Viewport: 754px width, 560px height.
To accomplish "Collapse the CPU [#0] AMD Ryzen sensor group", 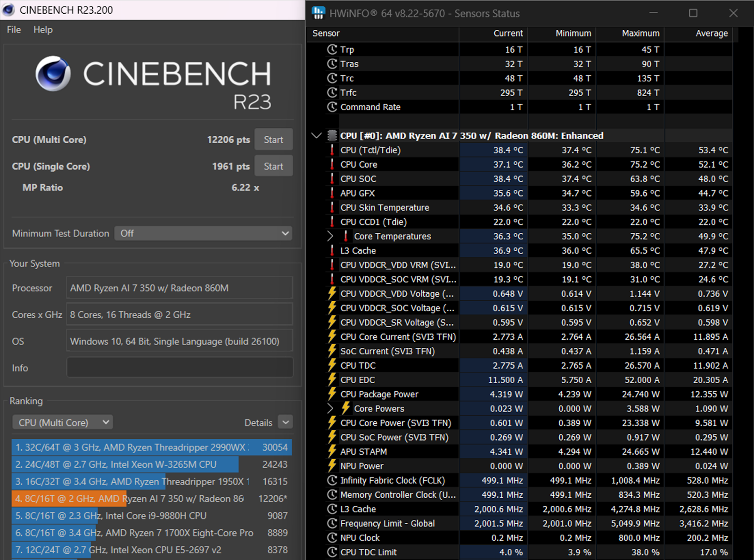I will pyautogui.click(x=317, y=136).
